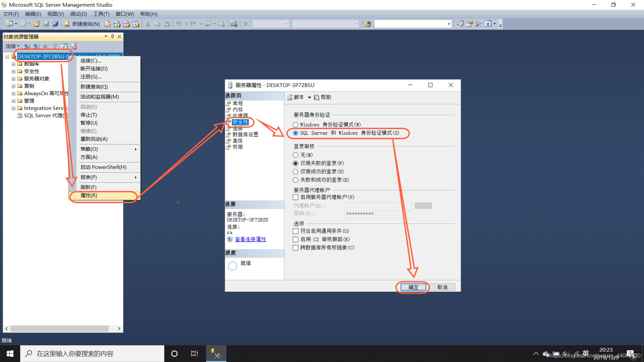Screen dimensions: 644x362
Task: Click the XMLA query icon
Action: [136, 24]
